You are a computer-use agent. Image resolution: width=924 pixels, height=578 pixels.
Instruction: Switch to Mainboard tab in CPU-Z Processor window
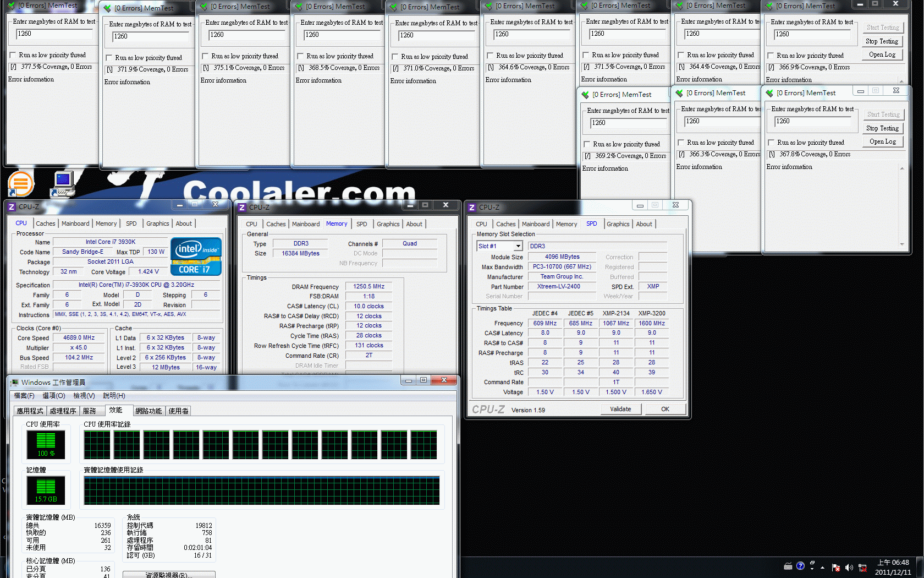75,223
